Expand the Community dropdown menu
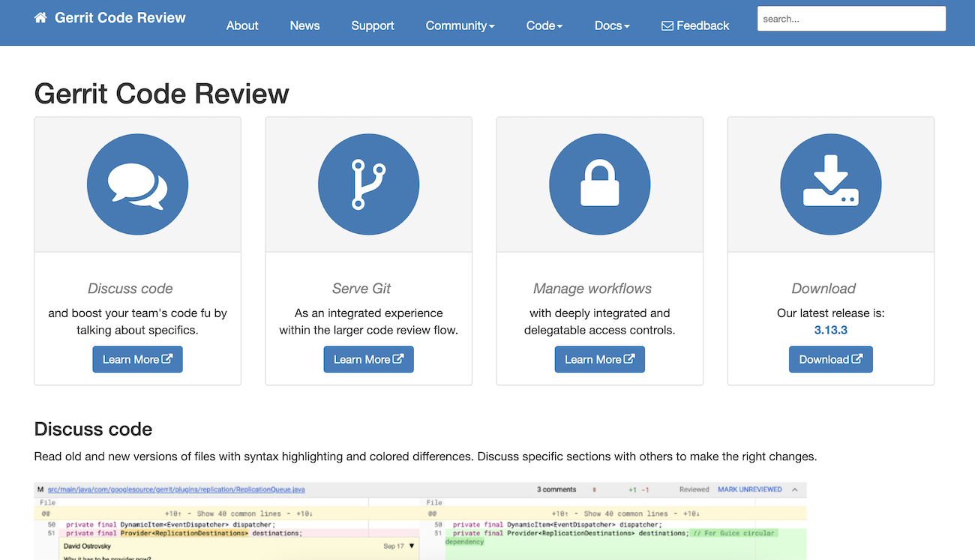975x560 pixels. tap(460, 25)
